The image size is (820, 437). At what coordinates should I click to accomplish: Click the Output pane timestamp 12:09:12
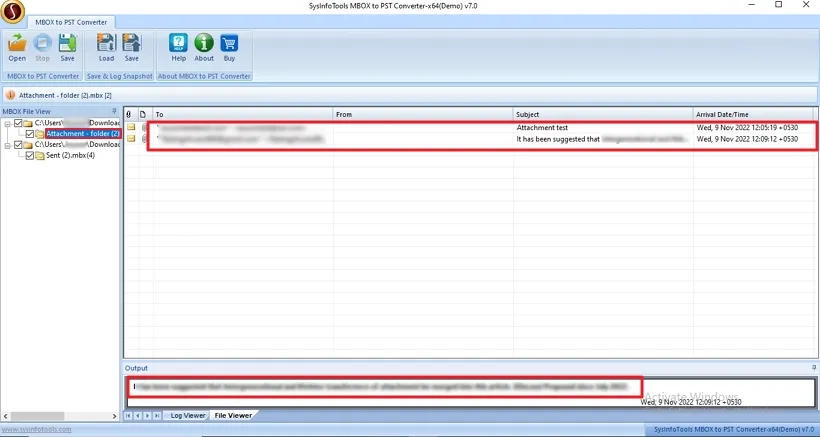click(x=691, y=402)
